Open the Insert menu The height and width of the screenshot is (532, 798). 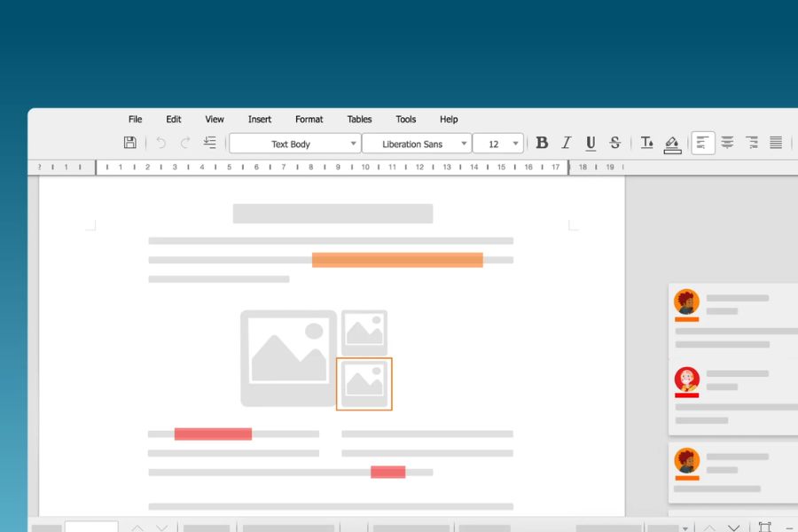(260, 119)
